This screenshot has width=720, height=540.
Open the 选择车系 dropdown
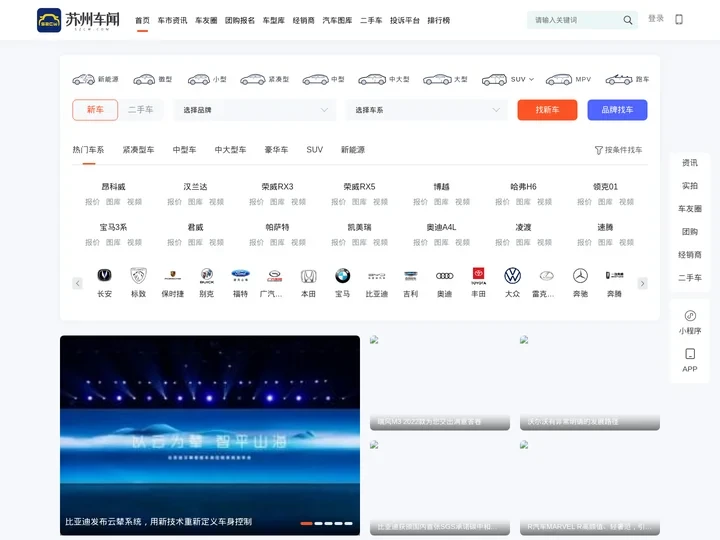point(427,110)
